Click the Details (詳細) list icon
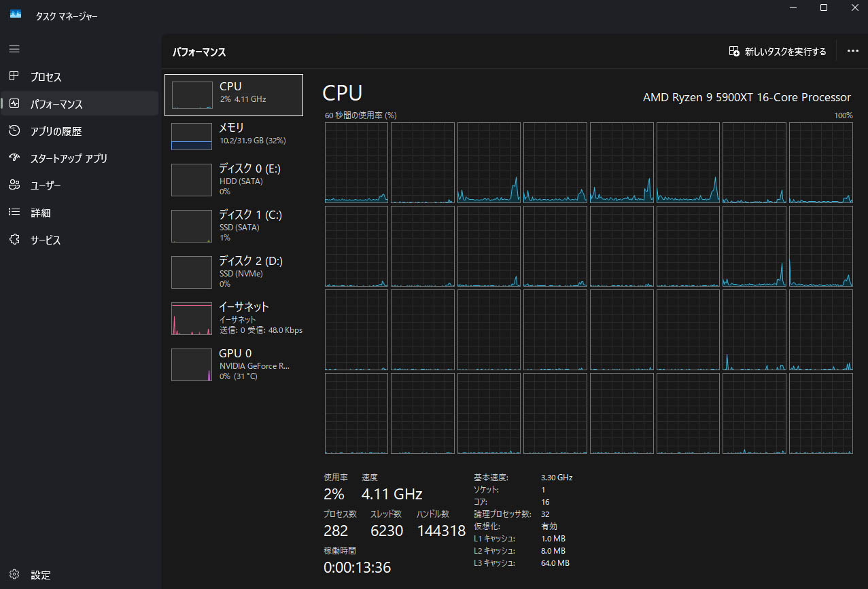The width and height of the screenshot is (868, 589). (14, 213)
